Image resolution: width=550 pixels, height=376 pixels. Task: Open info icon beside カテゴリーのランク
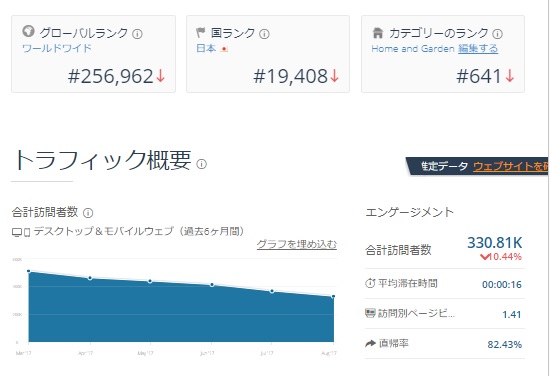coord(497,34)
